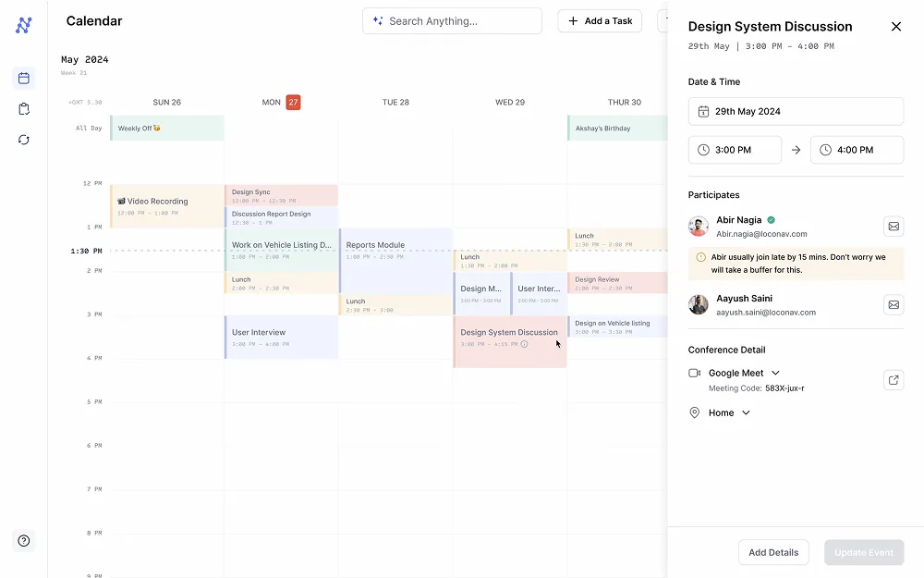Viewport: 924px width, 578px height.
Task: Click the Meeting Code 583X-jux-r text
Action: coord(756,388)
